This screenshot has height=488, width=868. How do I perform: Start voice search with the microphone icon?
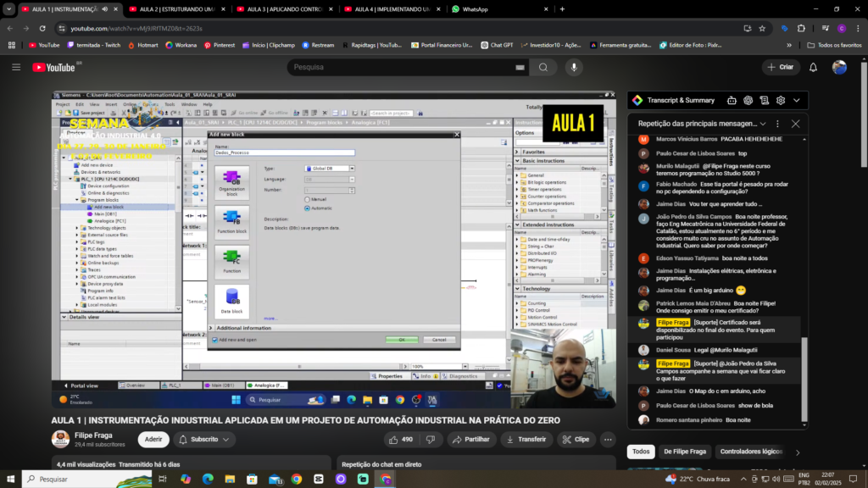click(x=574, y=68)
